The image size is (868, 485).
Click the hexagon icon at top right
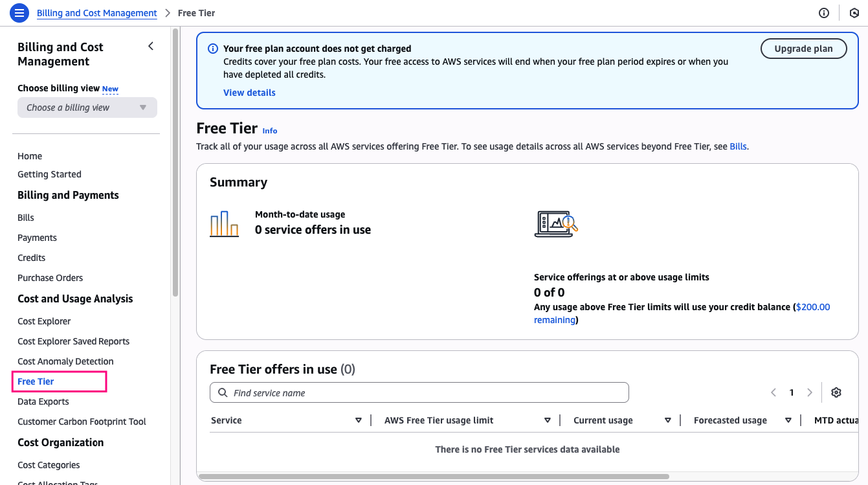point(854,13)
